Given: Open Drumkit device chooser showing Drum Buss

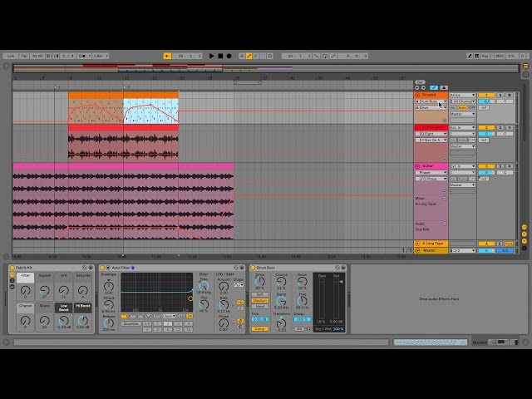Looking at the screenshot, I should [431, 101].
